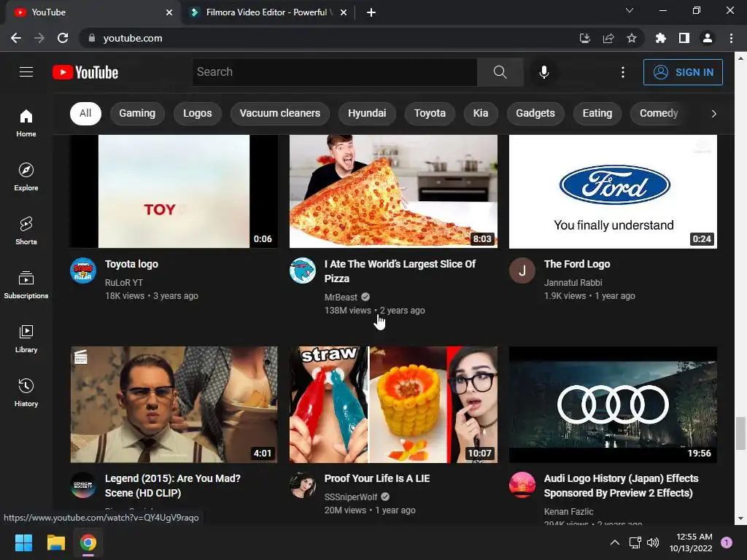Click the share page icon in address bar
747x560 pixels.
(x=608, y=38)
